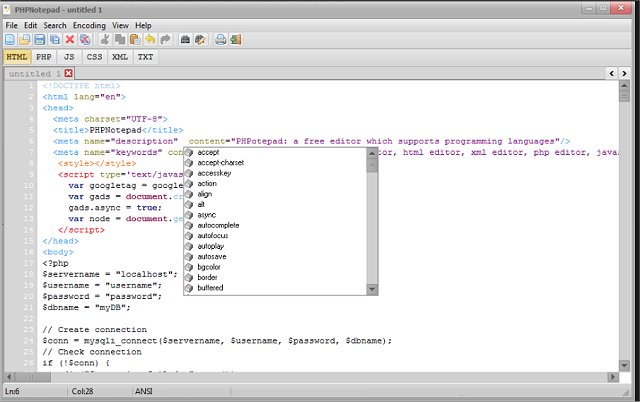
Task: Click the New file toolbar icon
Action: coord(10,40)
